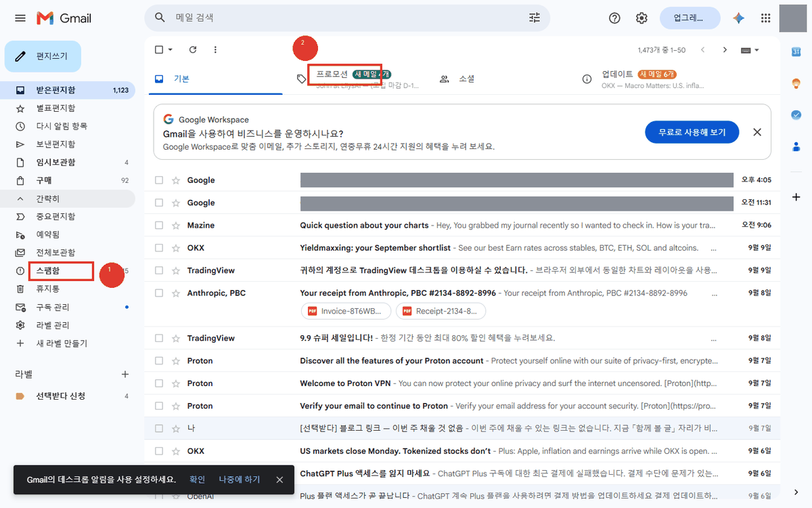Click 나중에 하기 in notification prompt
The width and height of the screenshot is (812, 508).
click(239, 480)
